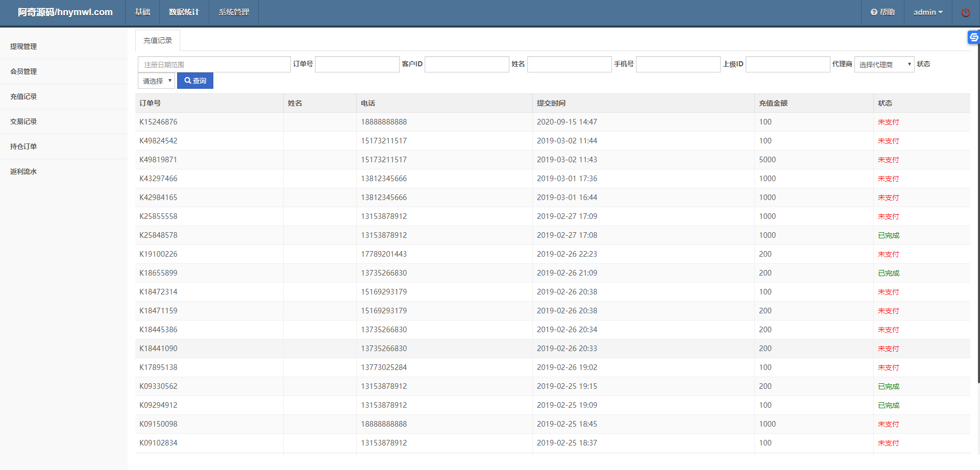Viewport: 980px width, 470px height.
Task: Open the 请选择 status dropdown
Action: [x=156, y=80]
